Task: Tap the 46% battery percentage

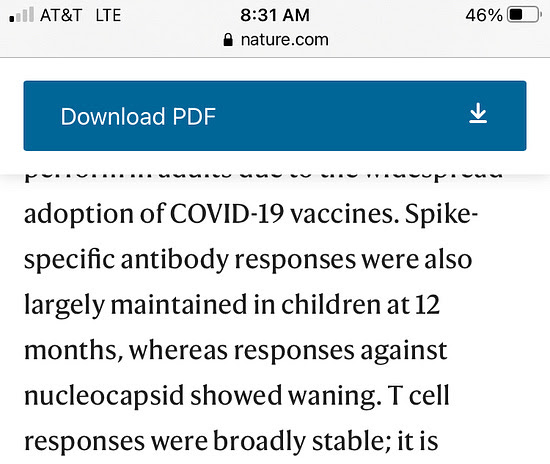Action: coord(484,15)
